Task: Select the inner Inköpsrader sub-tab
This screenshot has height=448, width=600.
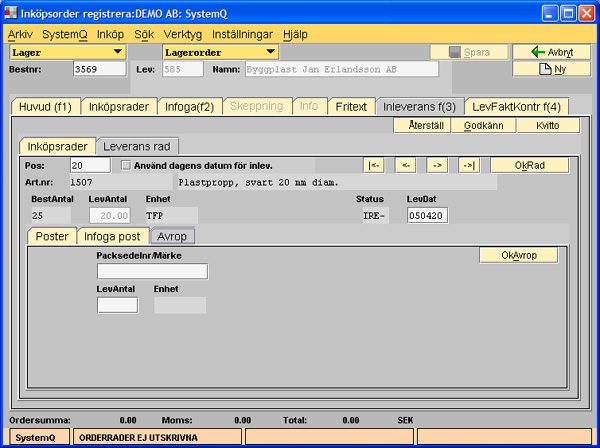Action: (x=57, y=146)
